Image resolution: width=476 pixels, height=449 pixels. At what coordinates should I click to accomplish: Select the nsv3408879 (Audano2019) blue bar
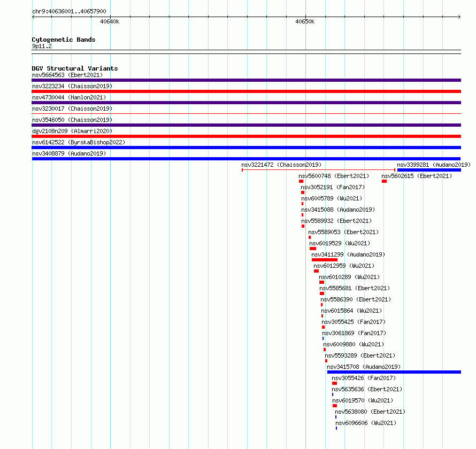click(246, 159)
